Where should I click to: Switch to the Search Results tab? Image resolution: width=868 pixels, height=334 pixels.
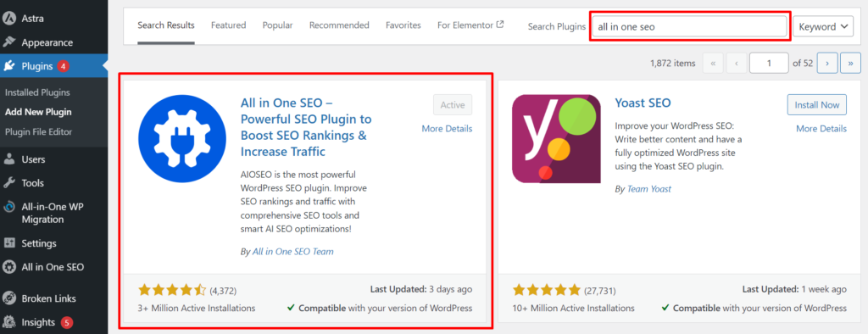[x=166, y=25]
